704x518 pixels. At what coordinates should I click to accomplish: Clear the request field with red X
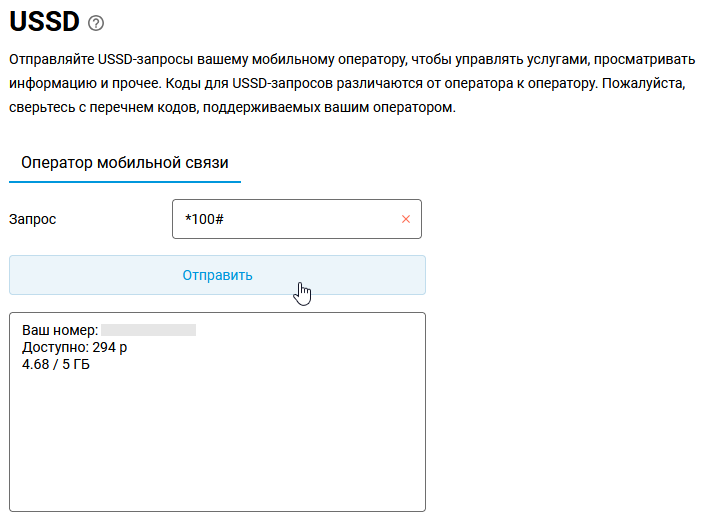click(405, 219)
